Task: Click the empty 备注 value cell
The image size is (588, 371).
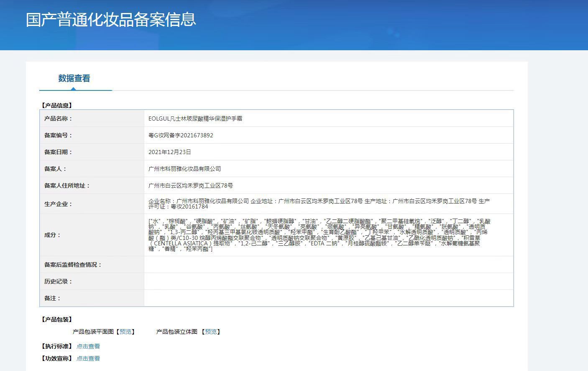Action: 328,298
